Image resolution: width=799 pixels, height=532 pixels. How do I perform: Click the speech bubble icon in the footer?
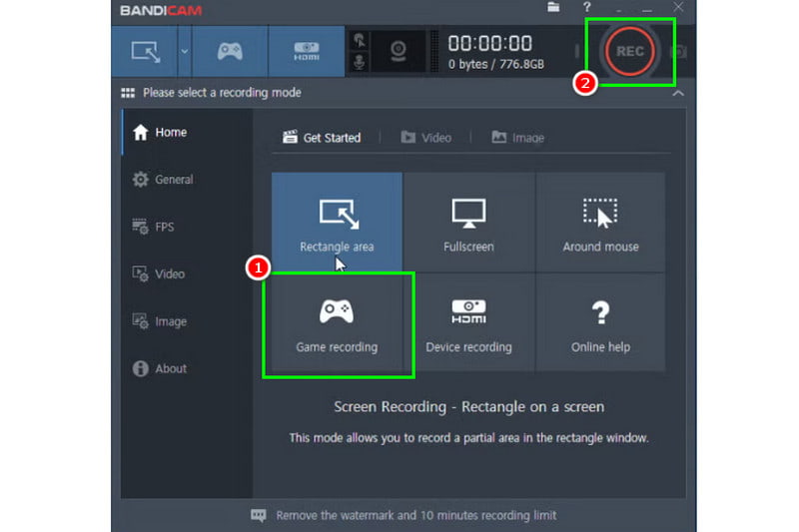[259, 515]
